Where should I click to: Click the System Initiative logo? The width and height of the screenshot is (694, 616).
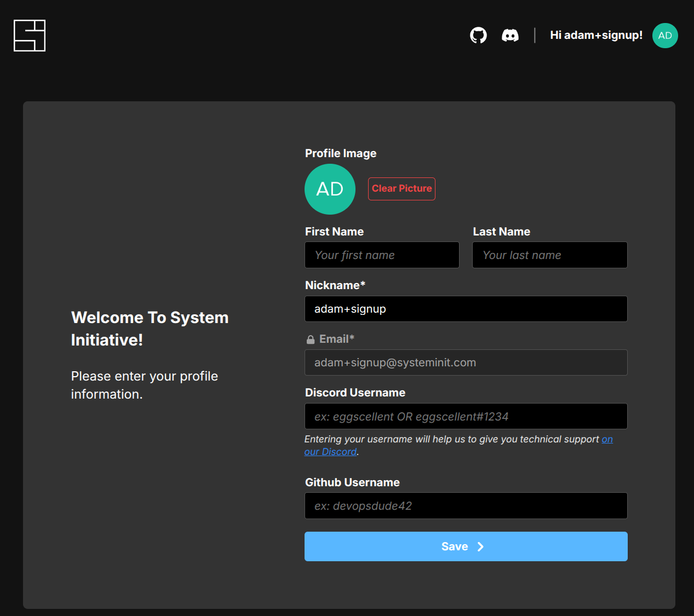pos(30,36)
